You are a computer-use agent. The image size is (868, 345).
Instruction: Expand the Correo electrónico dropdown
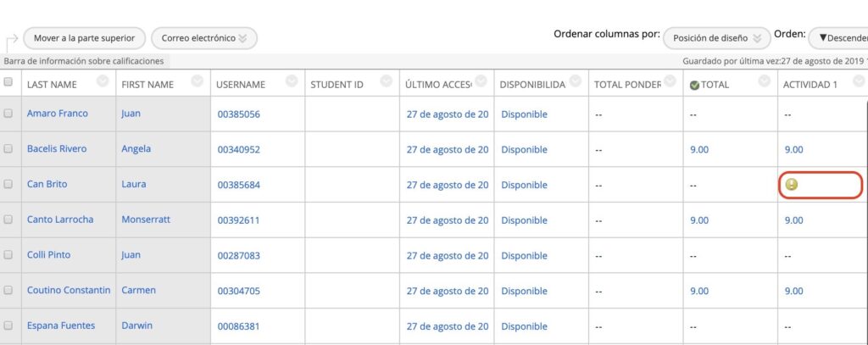pos(203,38)
